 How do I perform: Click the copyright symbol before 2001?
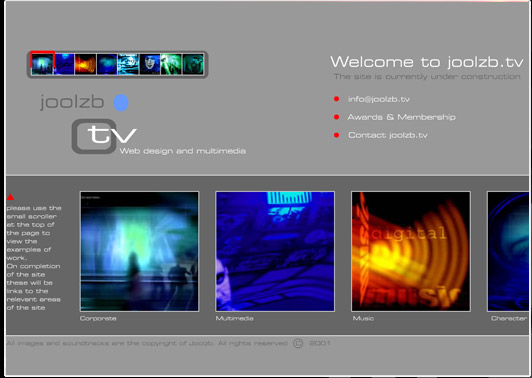pos(298,343)
